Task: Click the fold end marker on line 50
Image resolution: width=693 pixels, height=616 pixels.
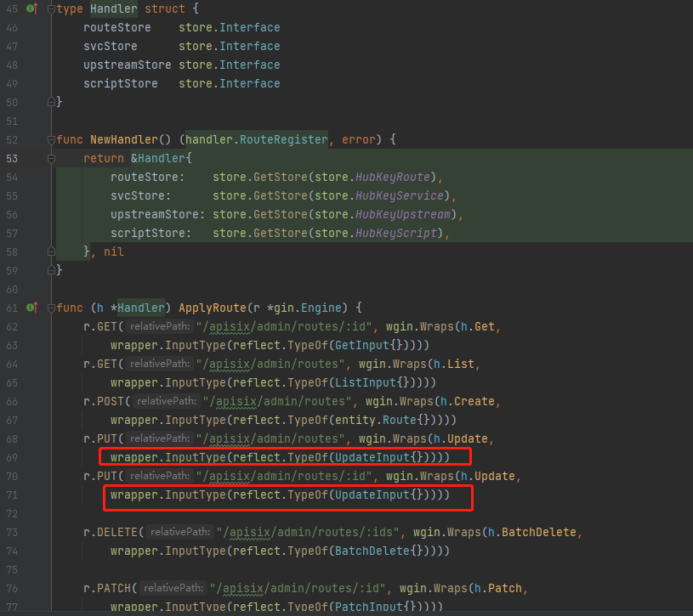Action: point(51,102)
